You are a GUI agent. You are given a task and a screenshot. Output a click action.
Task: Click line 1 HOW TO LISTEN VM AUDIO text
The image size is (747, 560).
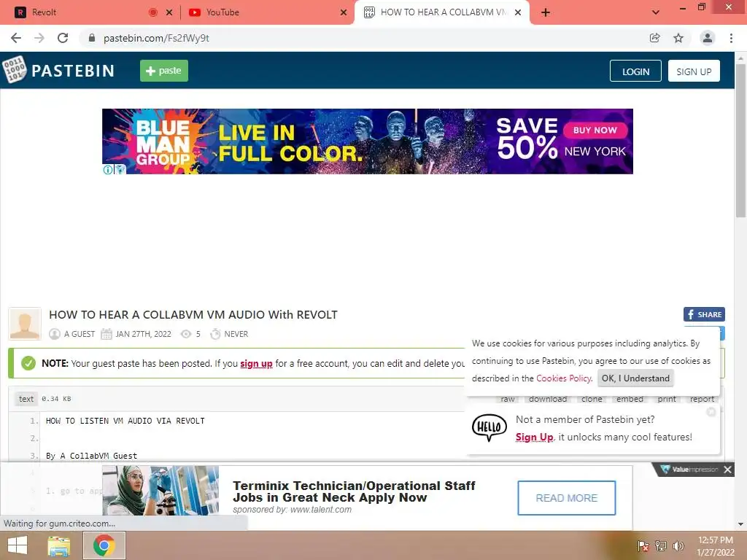pyautogui.click(x=125, y=421)
